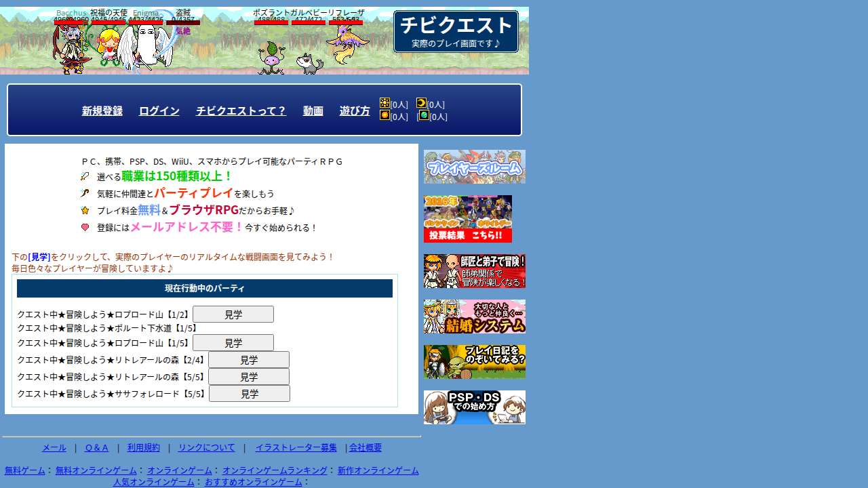The image size is (868, 488).
Task: Watch the リトレアールの森【2/4】 party with 見学
Action: [249, 360]
